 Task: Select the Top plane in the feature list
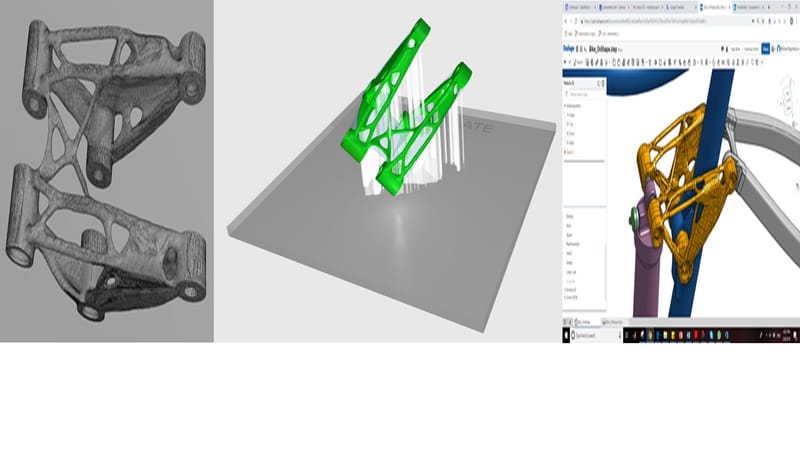[572, 124]
